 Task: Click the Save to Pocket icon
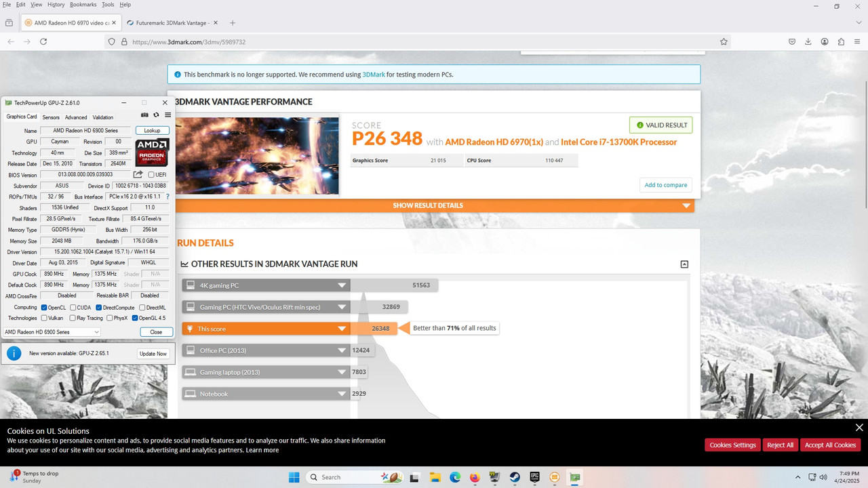(792, 41)
